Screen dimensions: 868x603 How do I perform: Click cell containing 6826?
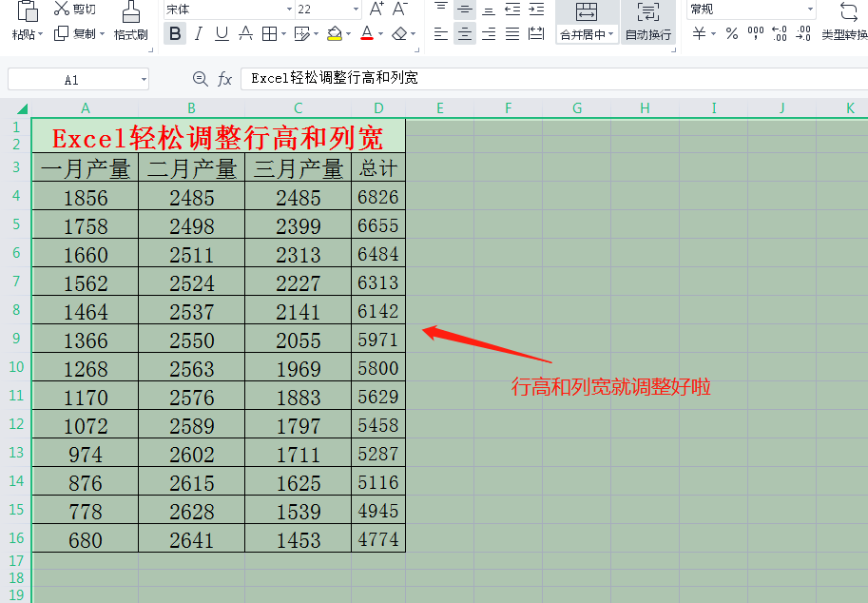pos(378,197)
